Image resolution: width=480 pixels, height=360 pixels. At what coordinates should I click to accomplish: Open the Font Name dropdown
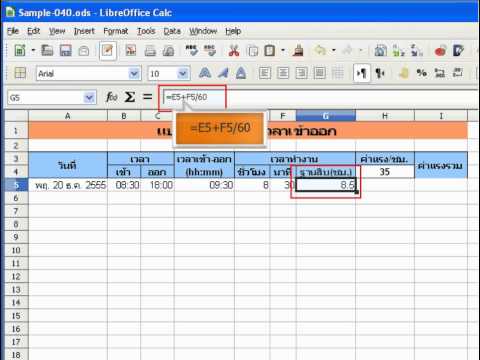[x=134, y=73]
